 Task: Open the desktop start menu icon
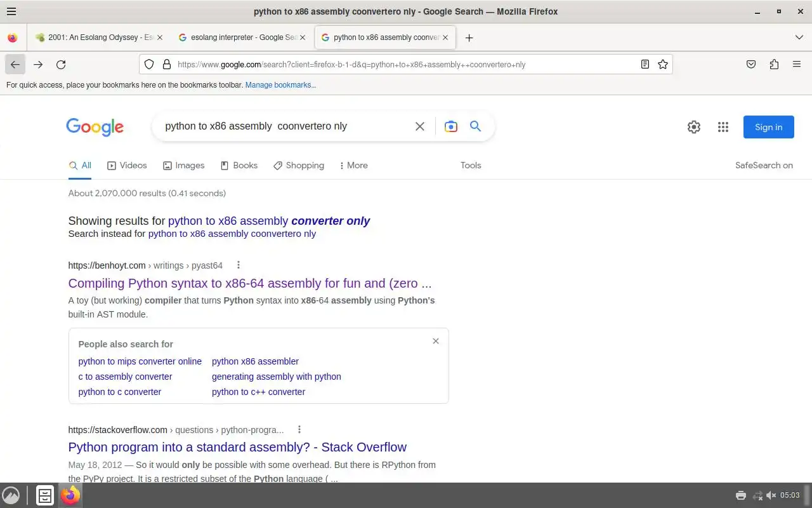(x=11, y=495)
